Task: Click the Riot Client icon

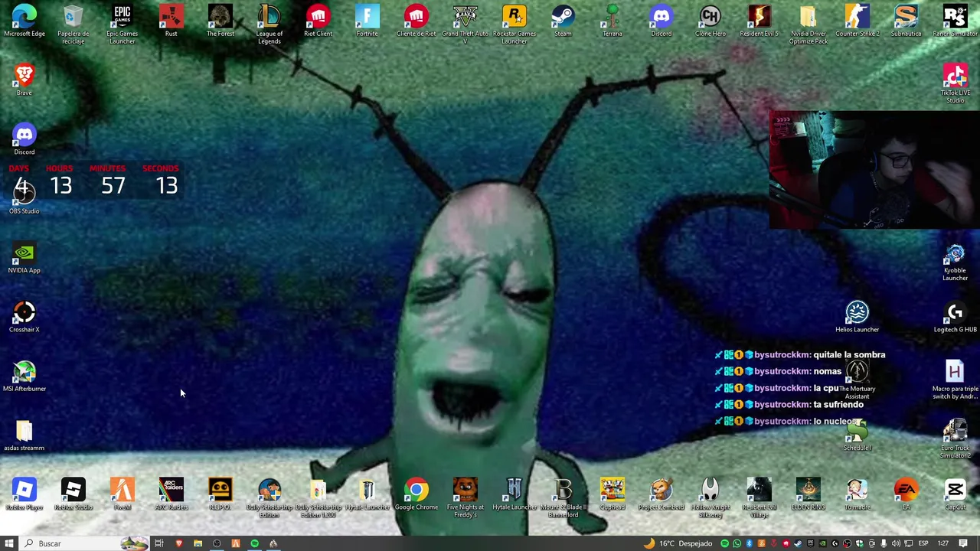Action: coord(318,21)
